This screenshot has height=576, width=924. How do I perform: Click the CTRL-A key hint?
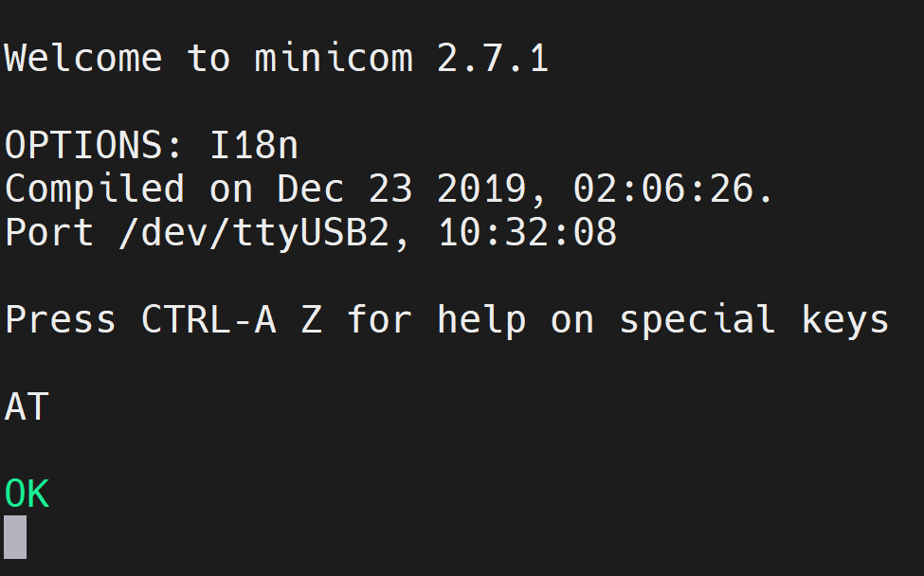point(208,319)
